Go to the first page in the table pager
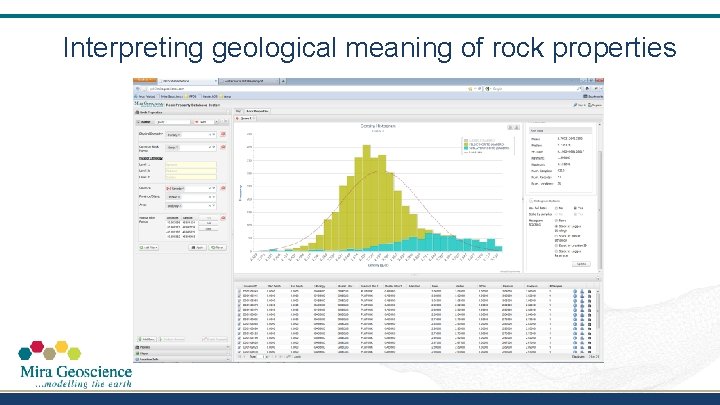Screen dimensions: 720x405 [239, 357]
